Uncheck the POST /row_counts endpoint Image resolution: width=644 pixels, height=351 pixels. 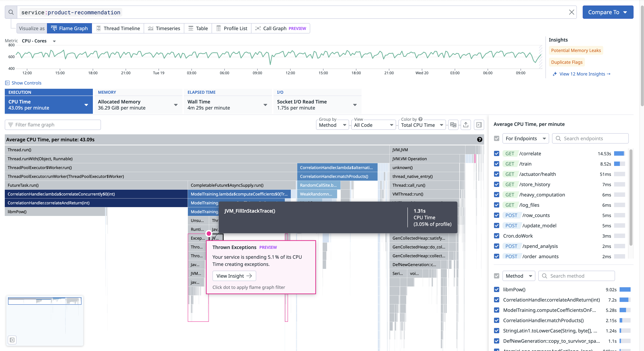click(496, 215)
